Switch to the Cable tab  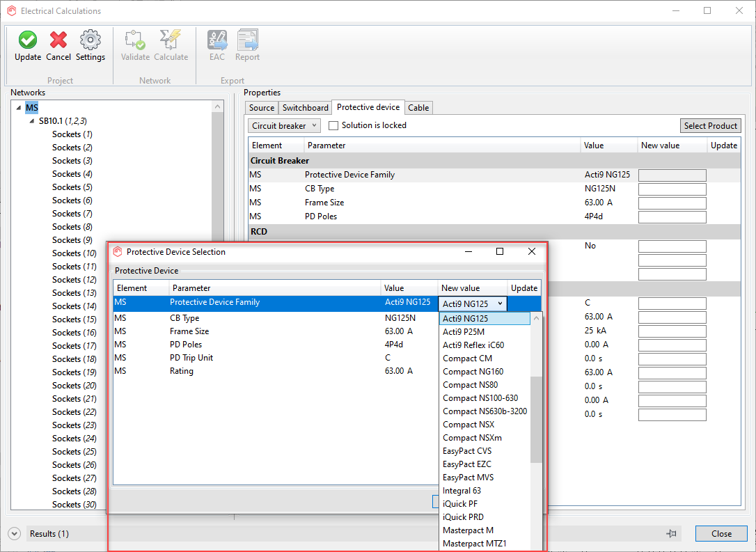click(418, 108)
